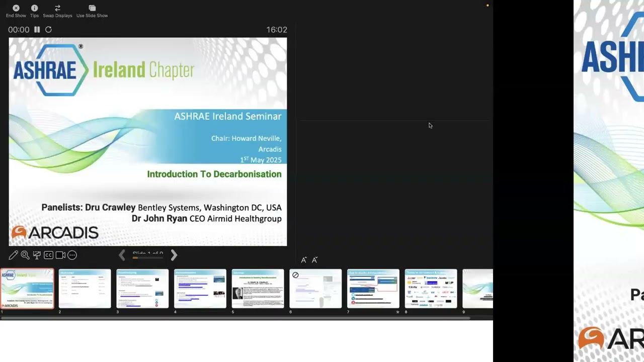The width and height of the screenshot is (644, 362).
Task: Select slide 5 Seminar thumbnail
Action: pos(258,289)
